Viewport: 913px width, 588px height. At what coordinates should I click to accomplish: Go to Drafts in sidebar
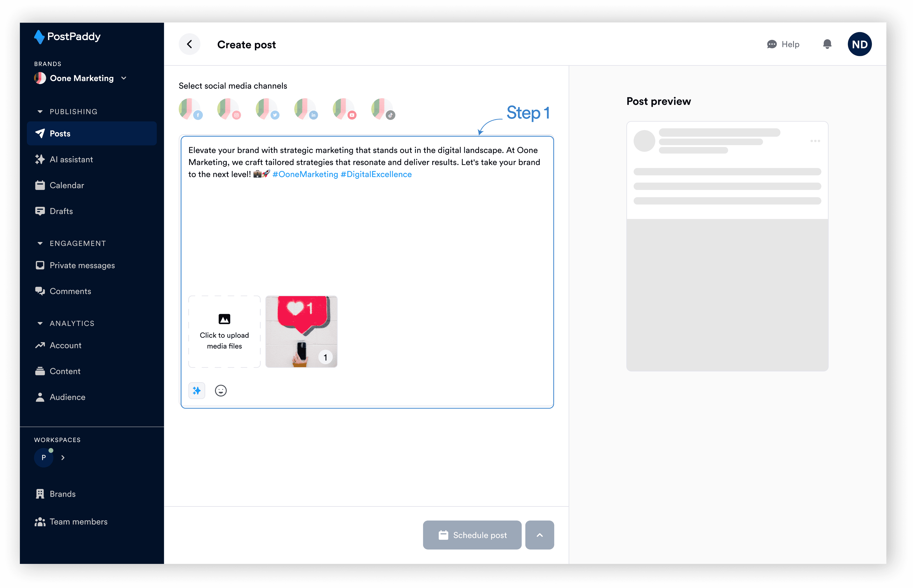(61, 211)
